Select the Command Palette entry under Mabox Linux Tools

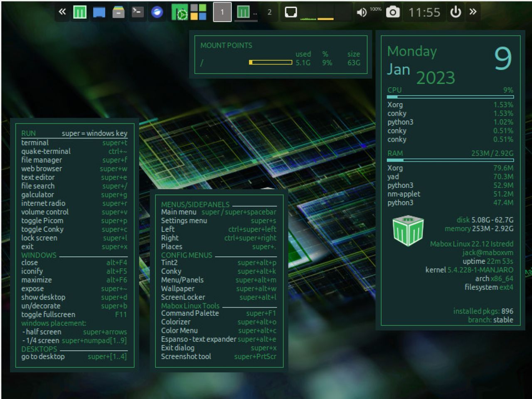190,313
